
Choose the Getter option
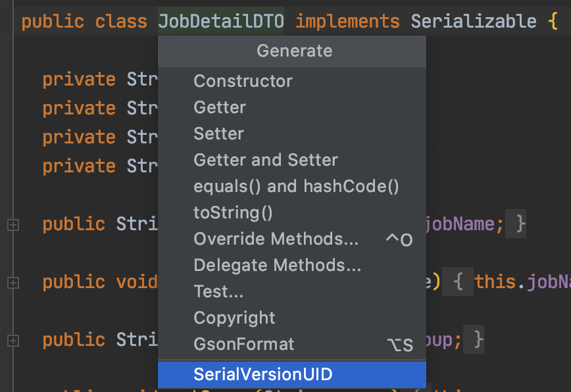click(x=220, y=107)
